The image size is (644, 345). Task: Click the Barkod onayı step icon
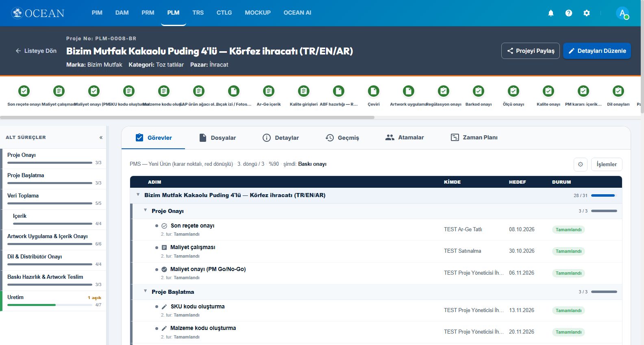479,91
